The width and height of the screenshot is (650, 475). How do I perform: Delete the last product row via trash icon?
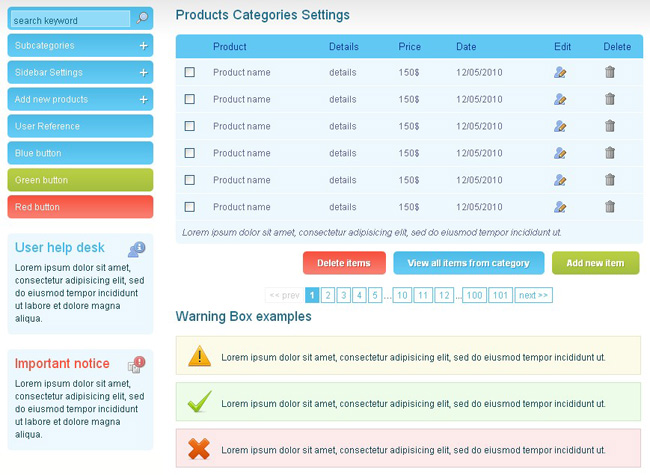pos(610,207)
